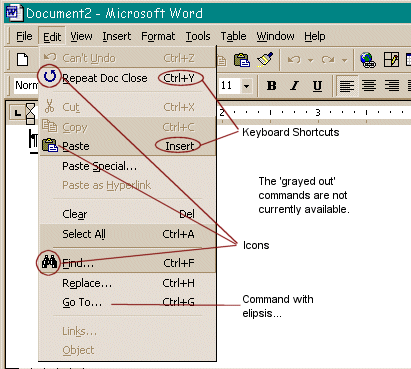
Task: Click the grayed Object entry
Action: tap(128, 350)
